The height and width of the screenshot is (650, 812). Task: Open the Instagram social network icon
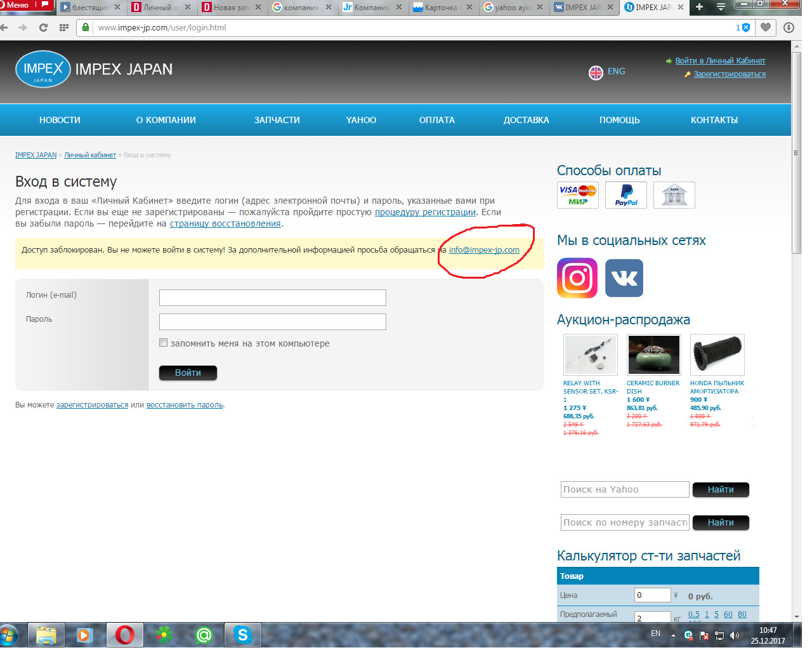coord(577,278)
